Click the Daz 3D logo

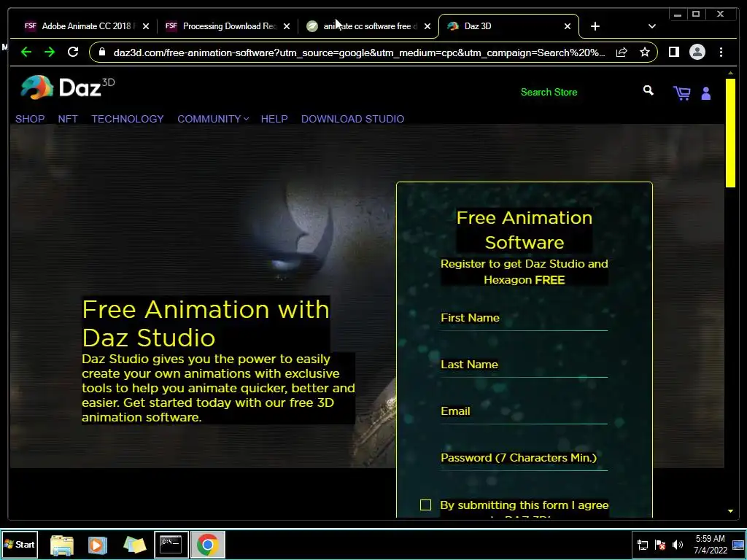(x=67, y=87)
